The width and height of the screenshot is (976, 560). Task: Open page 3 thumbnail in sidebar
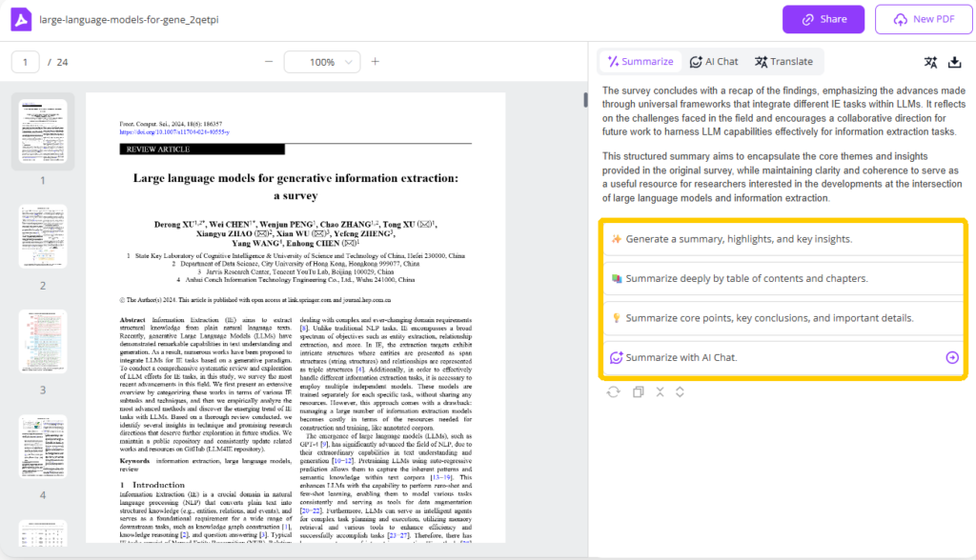[43, 340]
